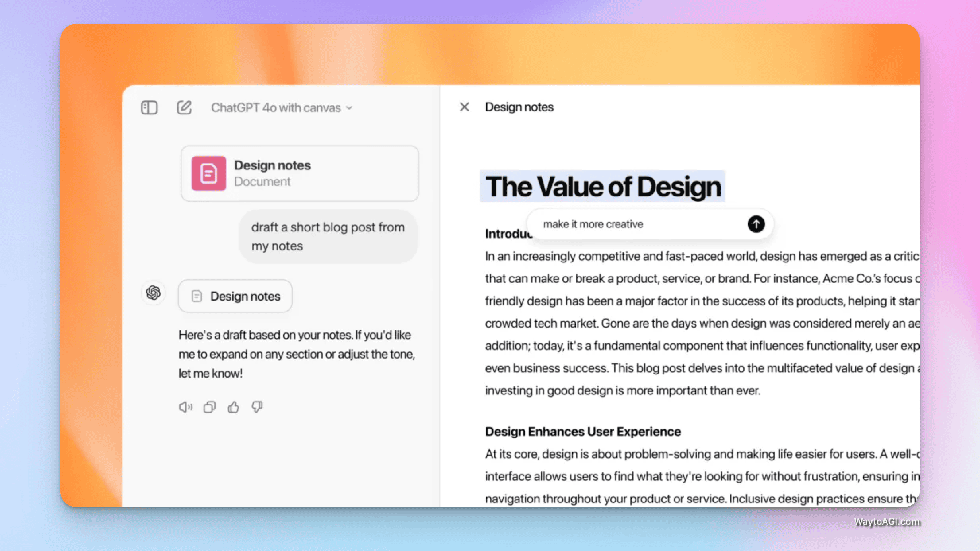Click the 'draft a short blog post' message bubble

coord(328,237)
